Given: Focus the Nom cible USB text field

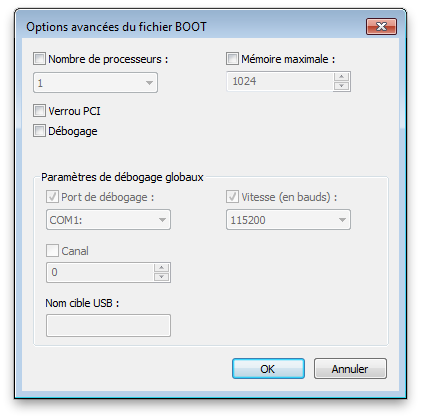Looking at the screenshot, I should [108, 325].
